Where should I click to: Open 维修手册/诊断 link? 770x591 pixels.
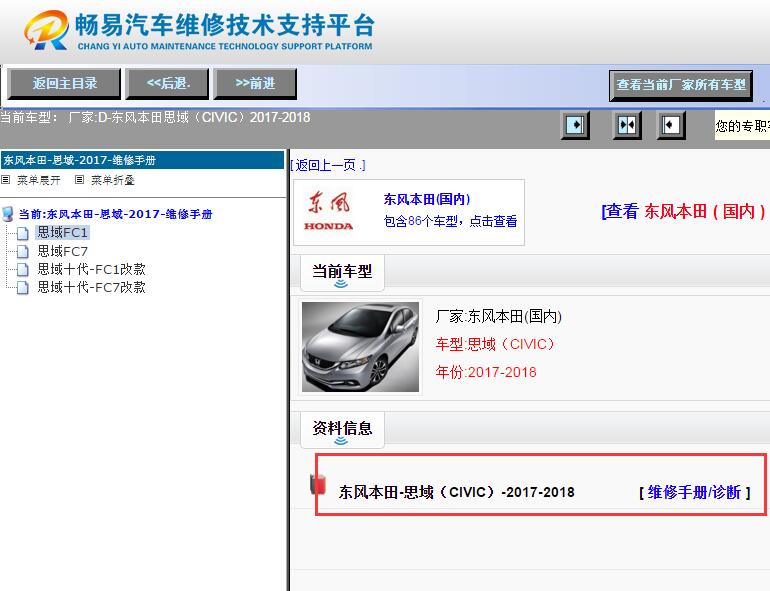(x=694, y=492)
